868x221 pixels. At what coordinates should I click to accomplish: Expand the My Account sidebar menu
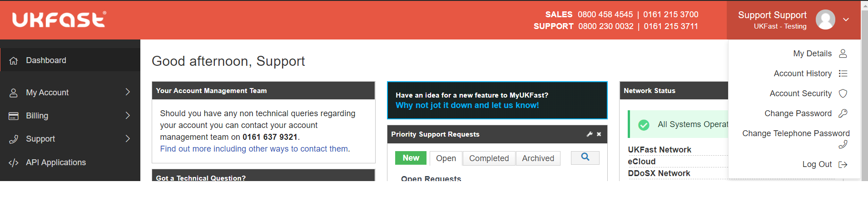tap(128, 92)
